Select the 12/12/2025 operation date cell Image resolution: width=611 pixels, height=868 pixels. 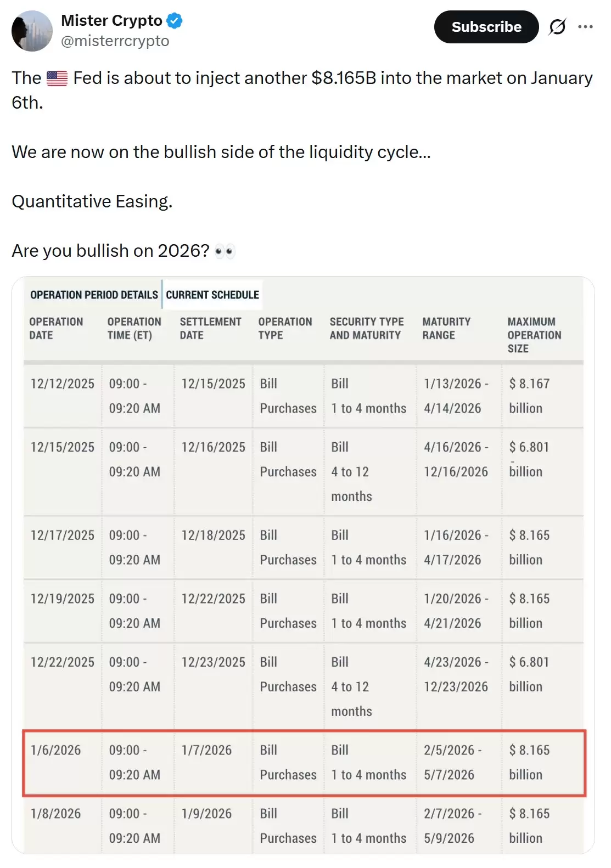[63, 384]
